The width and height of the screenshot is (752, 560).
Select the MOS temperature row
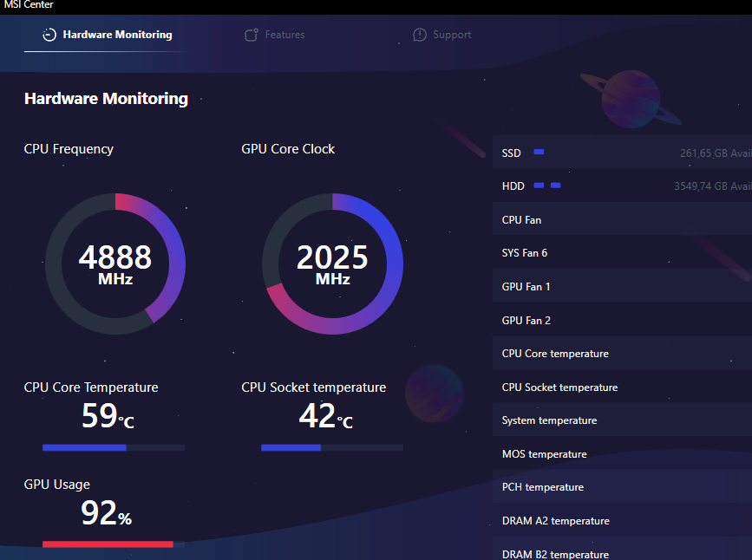[x=622, y=453]
